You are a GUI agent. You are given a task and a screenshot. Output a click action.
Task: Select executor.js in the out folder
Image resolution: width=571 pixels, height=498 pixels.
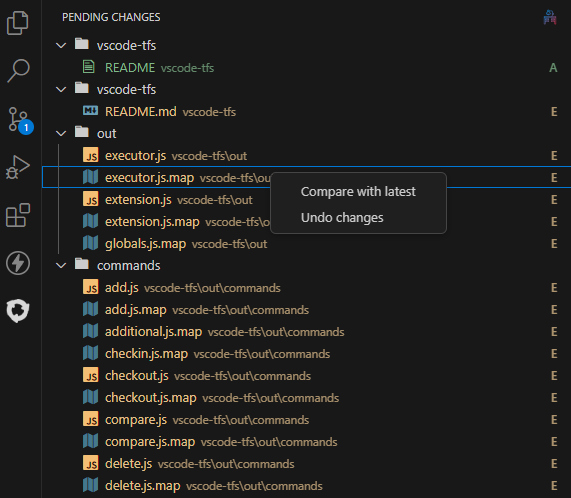coord(307,156)
